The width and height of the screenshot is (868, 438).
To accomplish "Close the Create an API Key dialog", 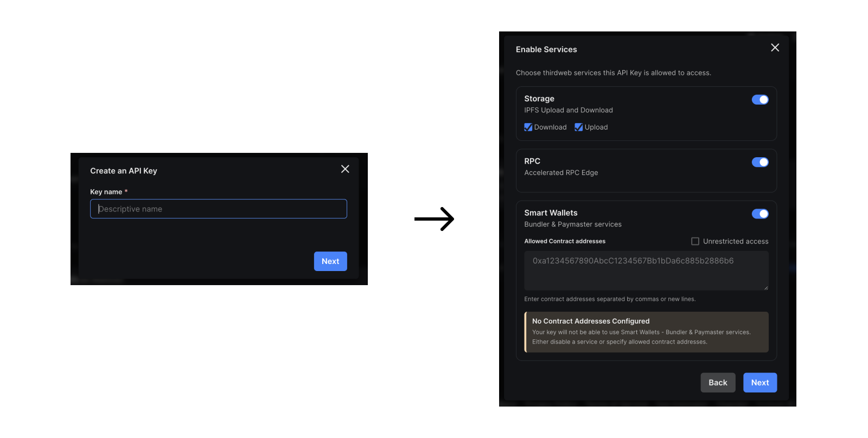I will (x=345, y=169).
